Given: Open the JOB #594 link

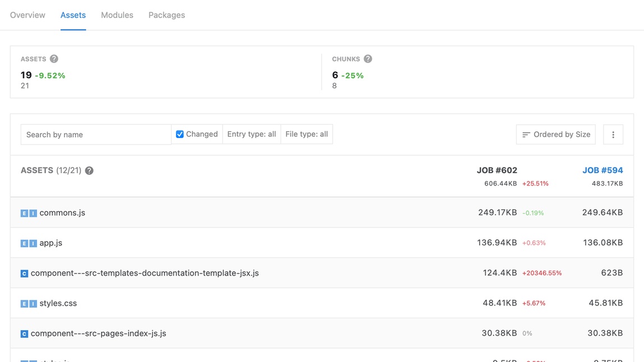Looking at the screenshot, I should [x=602, y=170].
